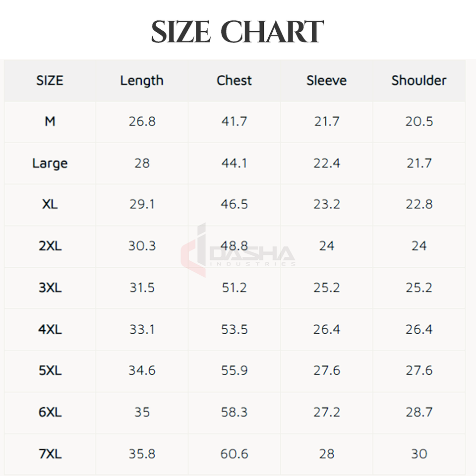
Task: Click the 23.2 sleeve value for XL
Action: point(326,204)
